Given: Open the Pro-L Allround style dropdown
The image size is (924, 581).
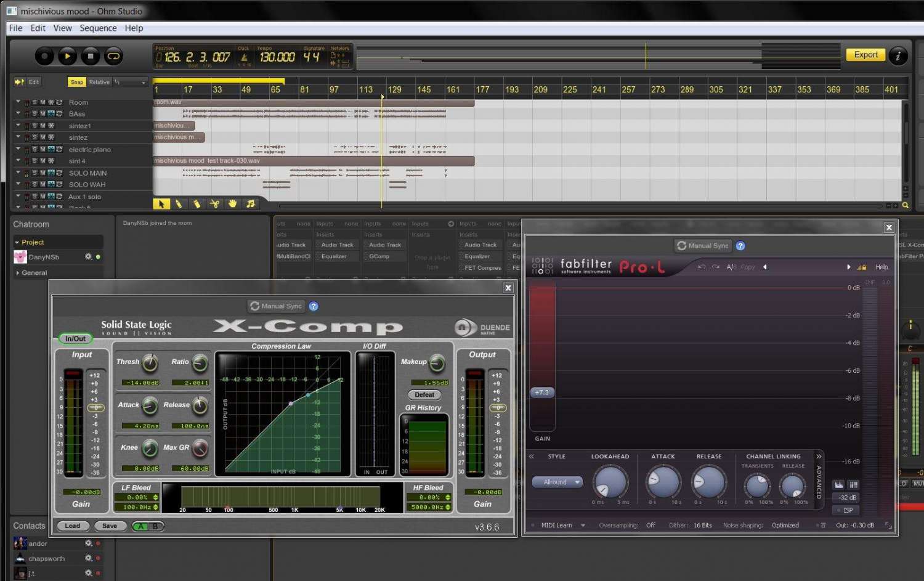Looking at the screenshot, I should point(557,482).
